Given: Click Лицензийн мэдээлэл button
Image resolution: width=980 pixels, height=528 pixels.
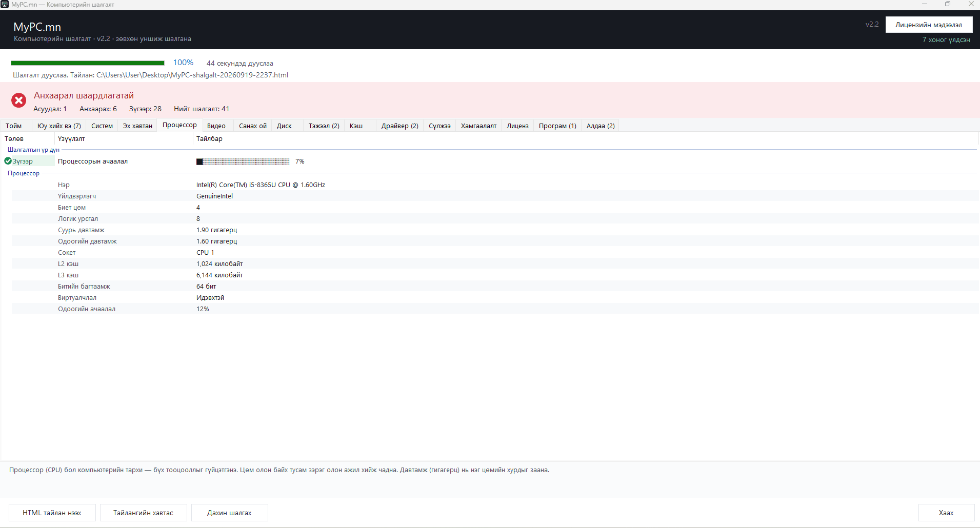Looking at the screenshot, I should (929, 25).
